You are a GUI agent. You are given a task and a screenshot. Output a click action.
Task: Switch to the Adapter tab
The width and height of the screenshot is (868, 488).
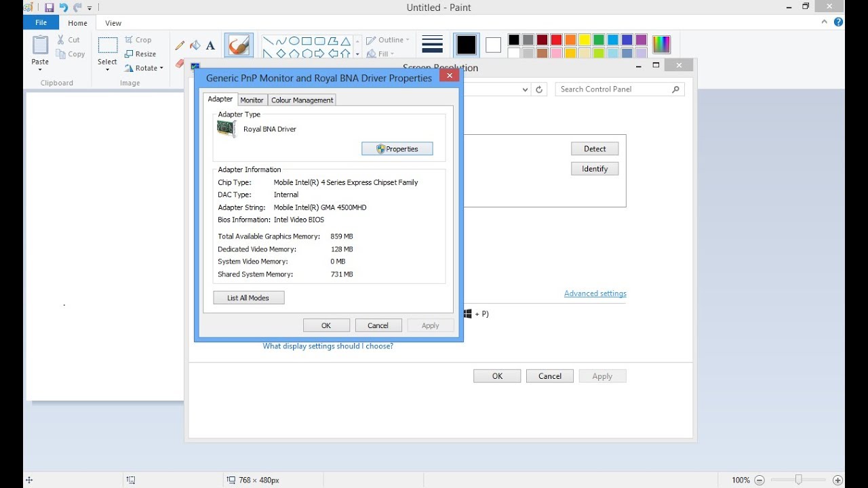tap(220, 99)
